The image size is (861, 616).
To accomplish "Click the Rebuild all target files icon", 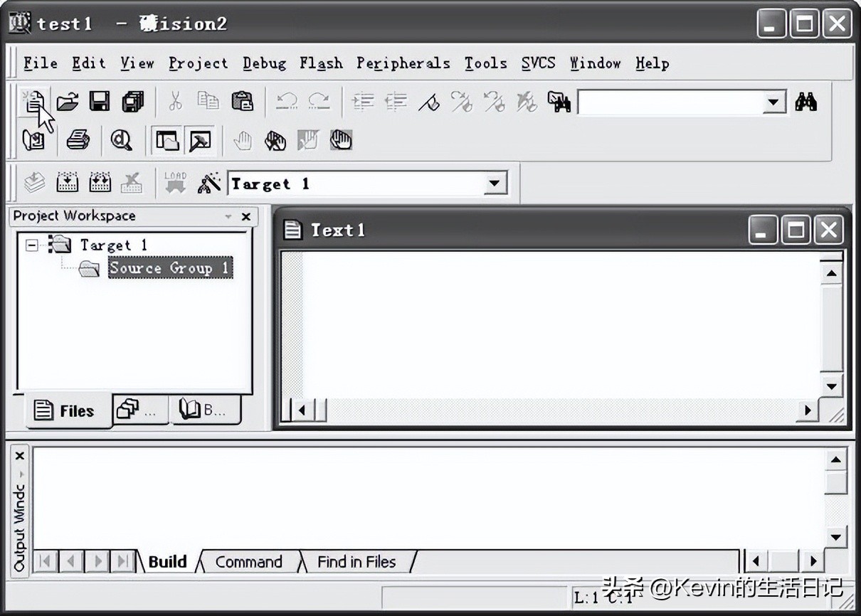I will [x=100, y=184].
